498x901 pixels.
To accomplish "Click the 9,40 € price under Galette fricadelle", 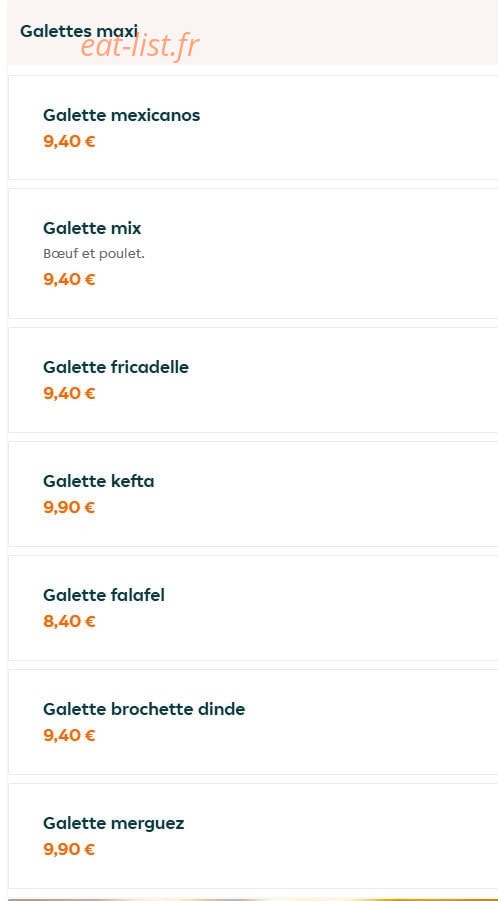I will (69, 394).
